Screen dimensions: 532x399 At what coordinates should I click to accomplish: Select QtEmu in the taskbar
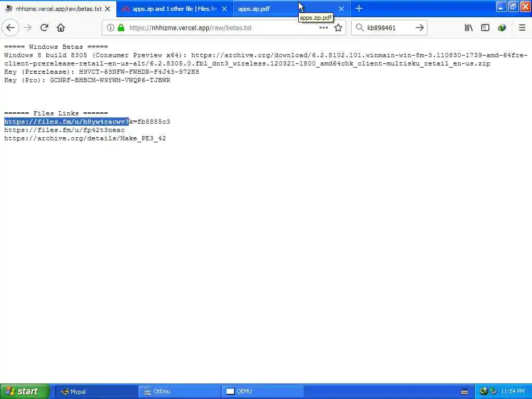179,392
